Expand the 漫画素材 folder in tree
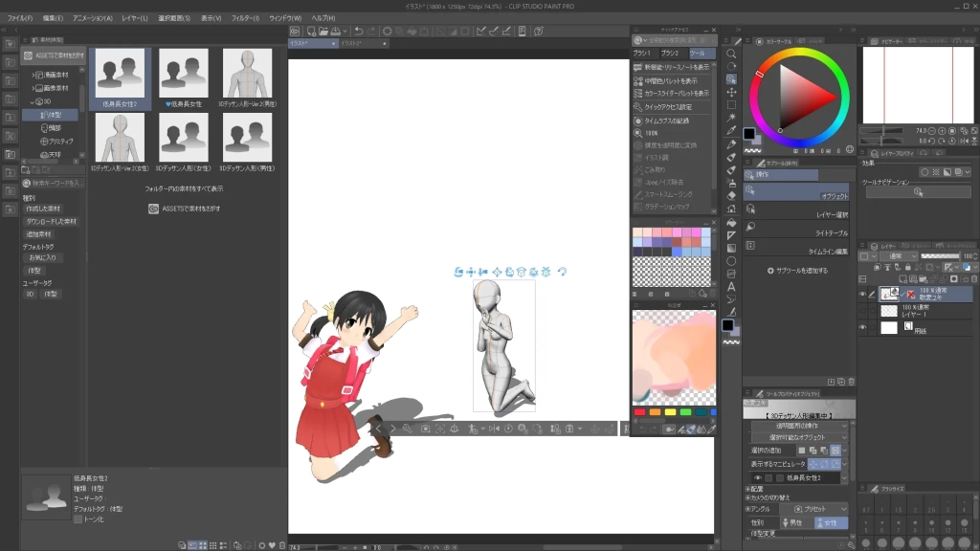This screenshot has width=980, height=551. coord(33,74)
